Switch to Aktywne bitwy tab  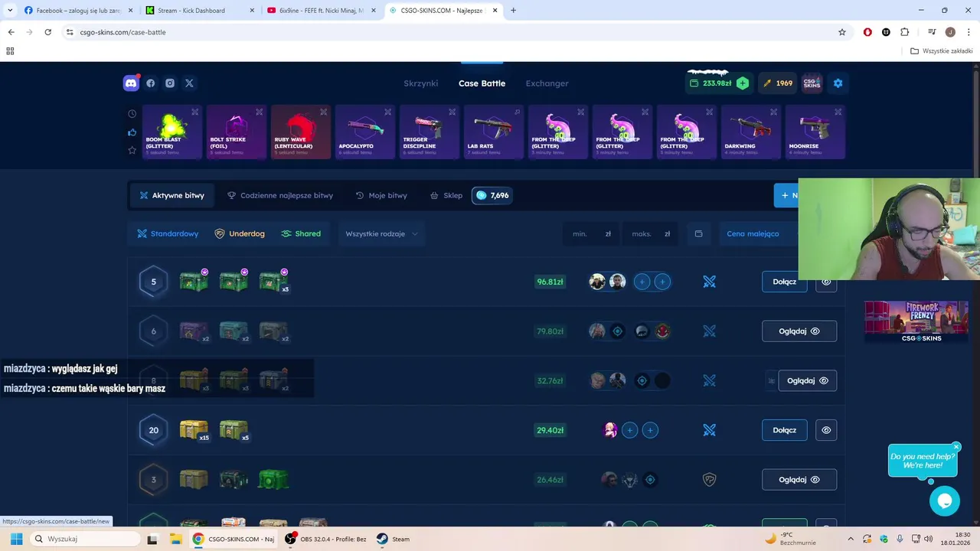[x=171, y=195]
